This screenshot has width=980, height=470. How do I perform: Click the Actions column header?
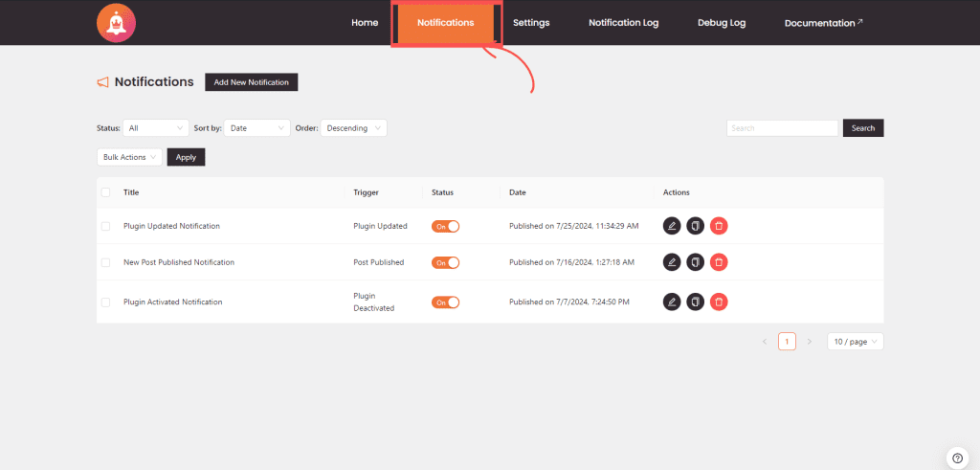[677, 192]
